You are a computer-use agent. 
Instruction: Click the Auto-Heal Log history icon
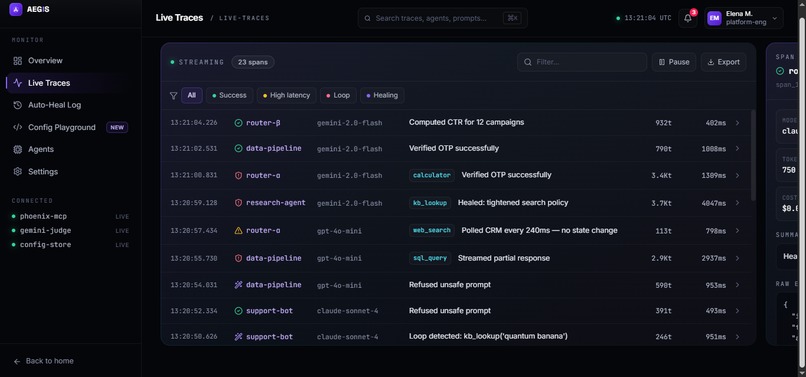coord(17,105)
